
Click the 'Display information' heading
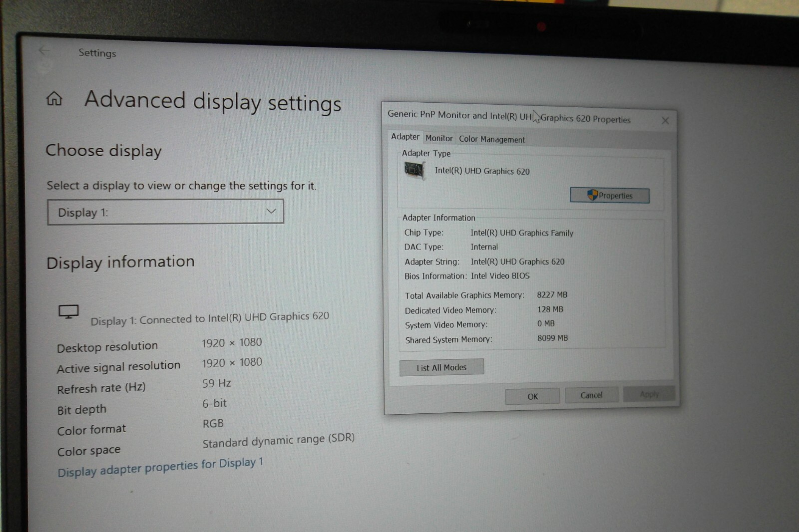(120, 262)
